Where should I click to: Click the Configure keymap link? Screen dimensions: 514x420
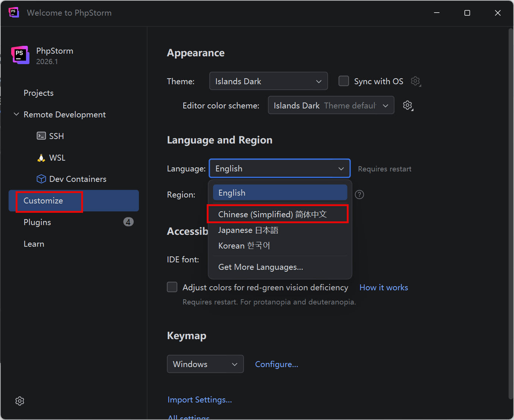pos(276,364)
